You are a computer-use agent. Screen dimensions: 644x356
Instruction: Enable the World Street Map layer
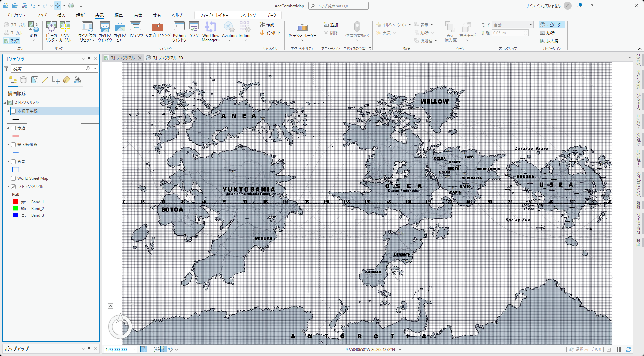[14, 178]
